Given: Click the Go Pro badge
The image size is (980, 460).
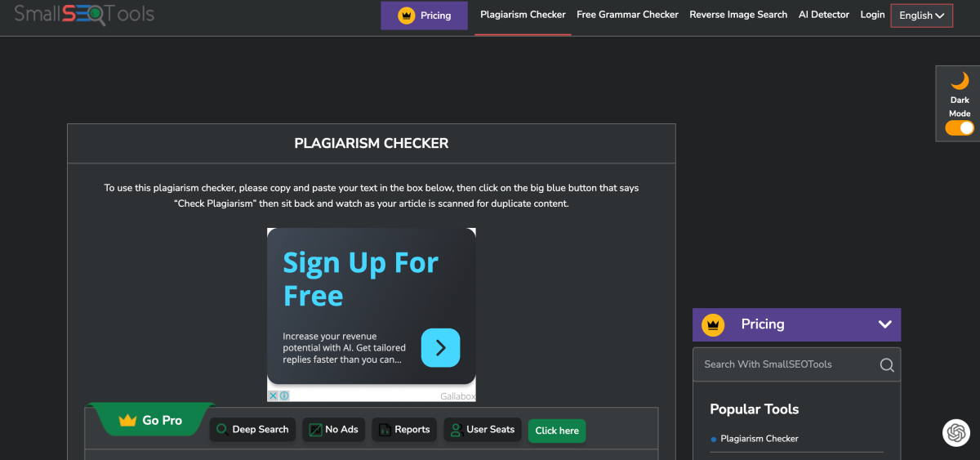Looking at the screenshot, I should [x=151, y=420].
